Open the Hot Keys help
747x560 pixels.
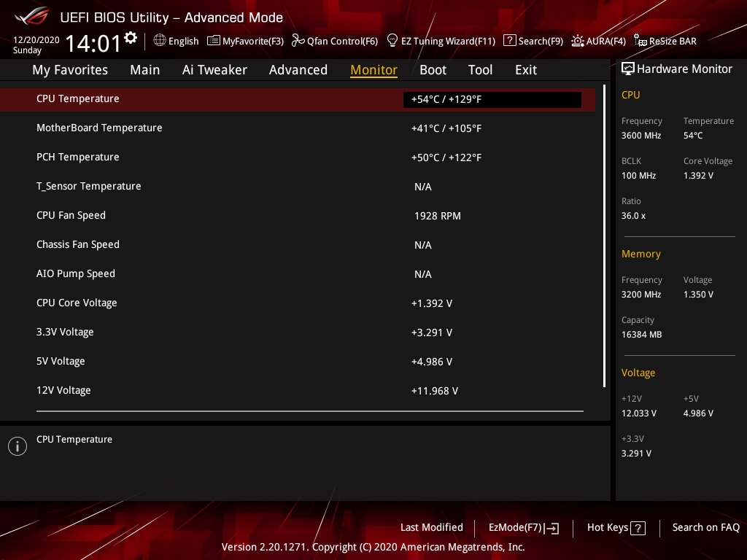(616, 528)
